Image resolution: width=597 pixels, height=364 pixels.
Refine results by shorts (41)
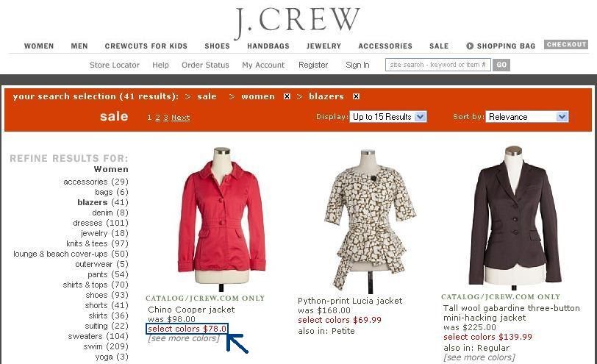[107, 305]
